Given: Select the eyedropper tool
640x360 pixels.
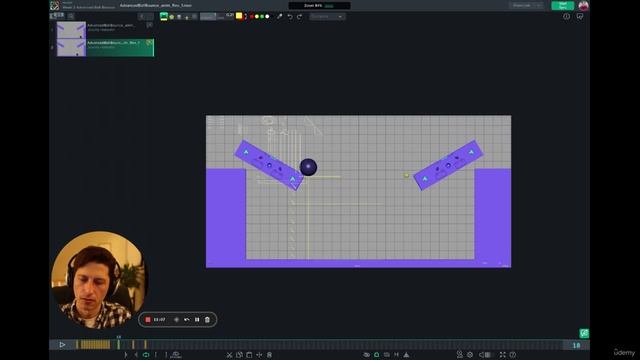Looking at the screenshot, I should pyautogui.click(x=280, y=16).
